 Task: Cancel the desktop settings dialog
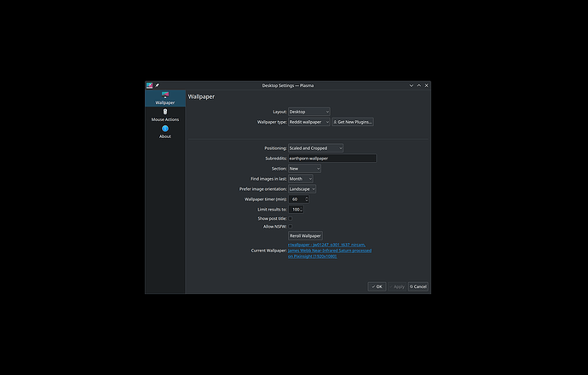point(418,286)
